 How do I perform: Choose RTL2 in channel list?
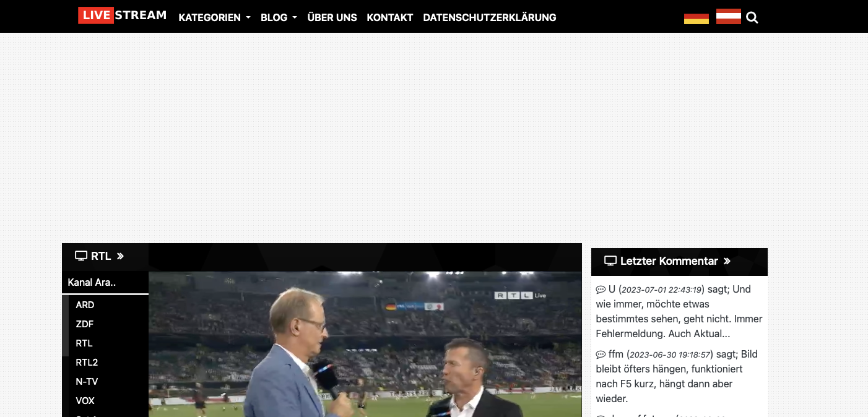tap(87, 363)
